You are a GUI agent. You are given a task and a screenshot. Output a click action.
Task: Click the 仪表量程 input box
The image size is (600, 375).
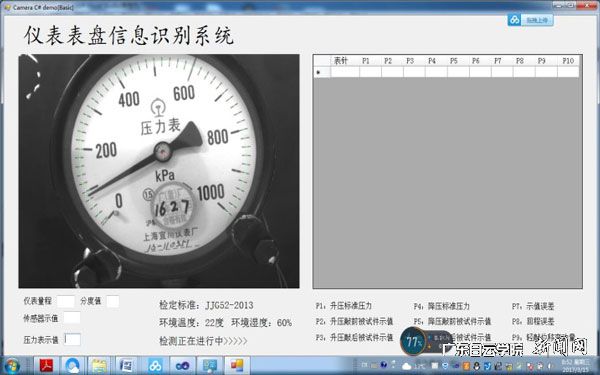pyautogui.click(x=66, y=301)
